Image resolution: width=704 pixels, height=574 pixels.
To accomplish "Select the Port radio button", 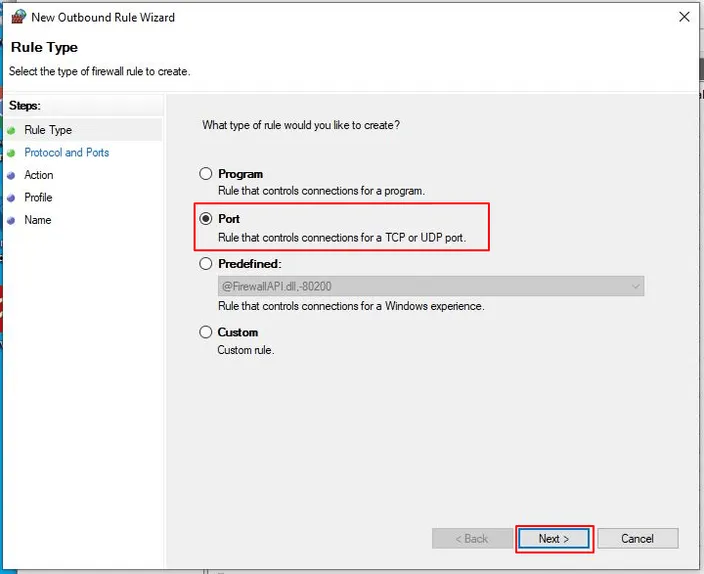I will (x=206, y=219).
